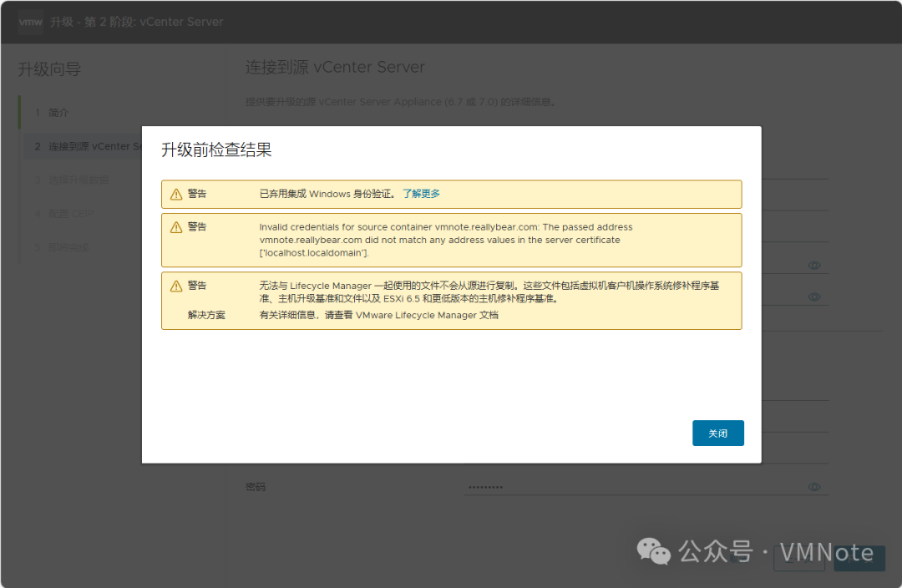Toggle password visibility eye beside 密码 field
Screen dimensions: 902x588
814,487
